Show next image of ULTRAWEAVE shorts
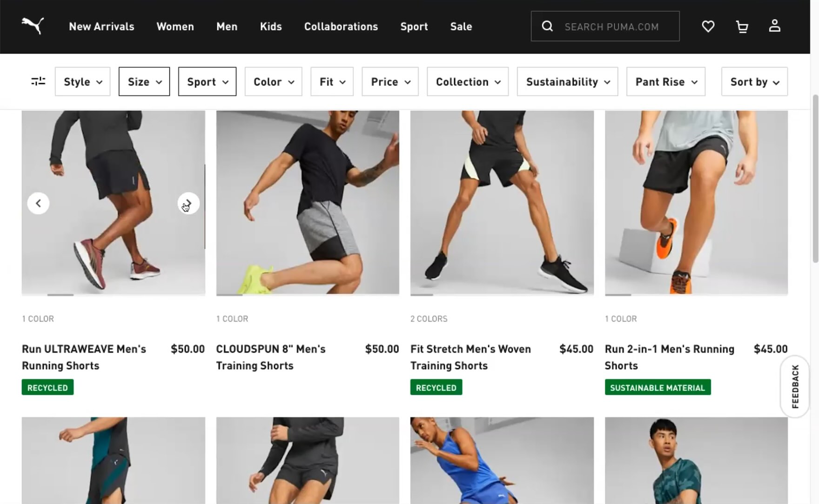819x504 pixels. [x=188, y=203]
